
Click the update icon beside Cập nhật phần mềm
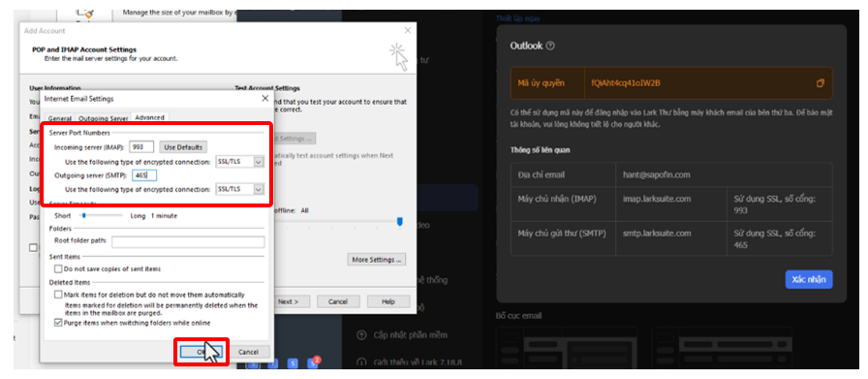362,335
